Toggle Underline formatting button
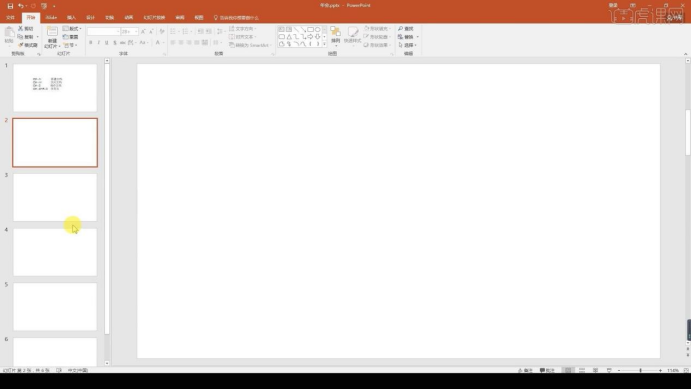The width and height of the screenshot is (691, 389). (107, 43)
